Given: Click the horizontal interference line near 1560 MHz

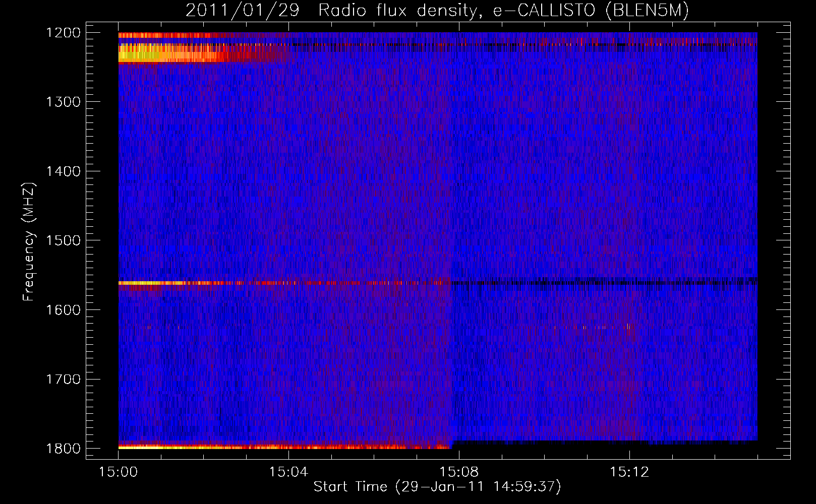Looking at the screenshot, I should coord(285,283).
